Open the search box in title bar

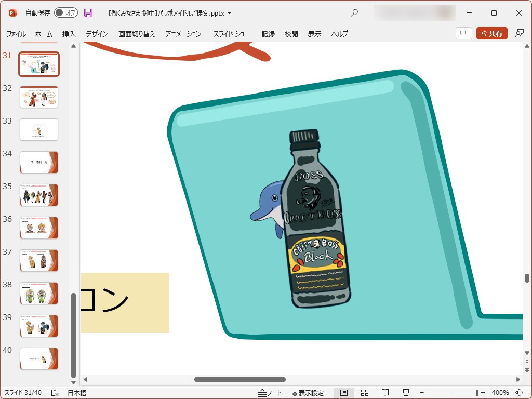coord(354,13)
